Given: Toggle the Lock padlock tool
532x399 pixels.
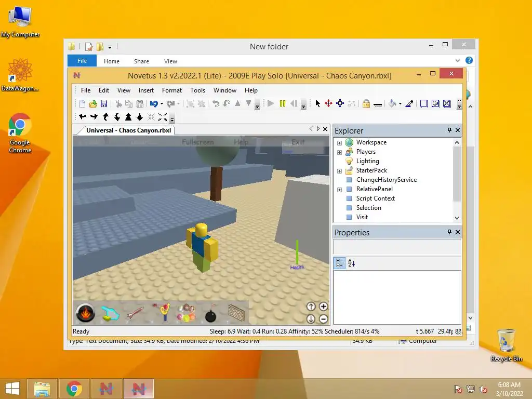Looking at the screenshot, I should click(366, 103).
